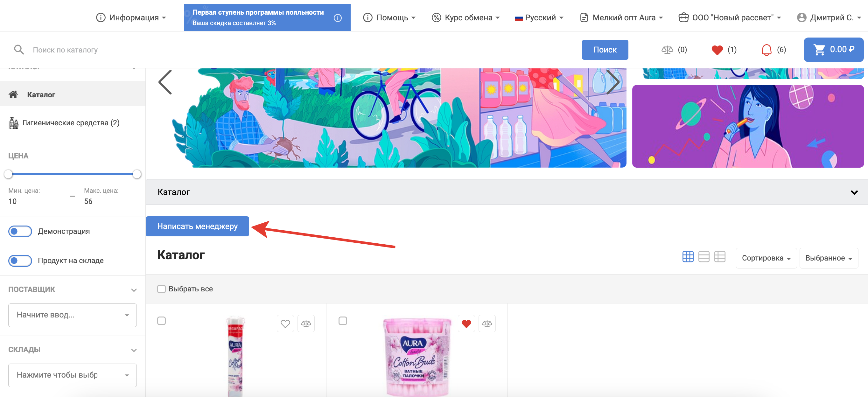Add cotton pads product to favorites
This screenshot has width=868, height=397.
tap(285, 324)
